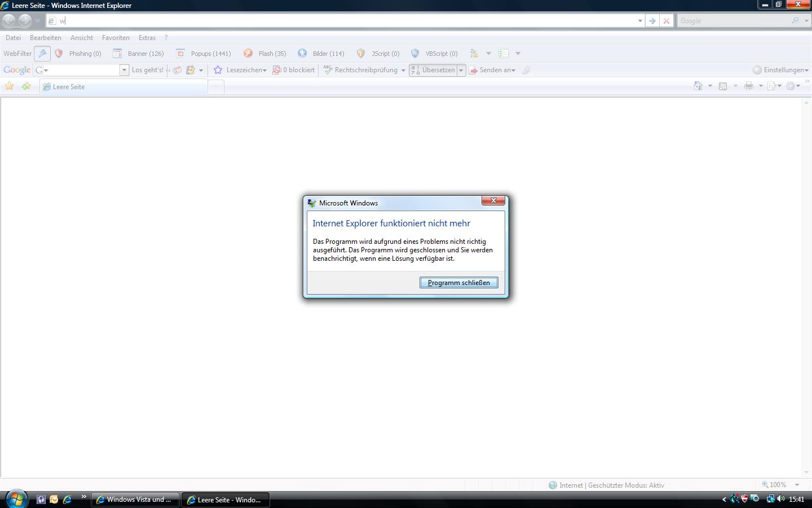812x508 pixels.
Task: Click the WebFilter toggle icon button
Action: [42, 54]
